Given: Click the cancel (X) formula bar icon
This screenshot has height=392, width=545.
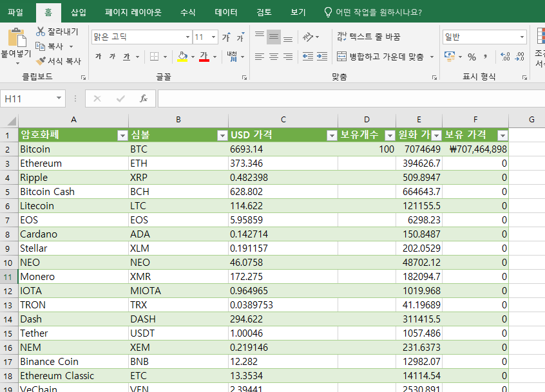Looking at the screenshot, I should click(97, 98).
